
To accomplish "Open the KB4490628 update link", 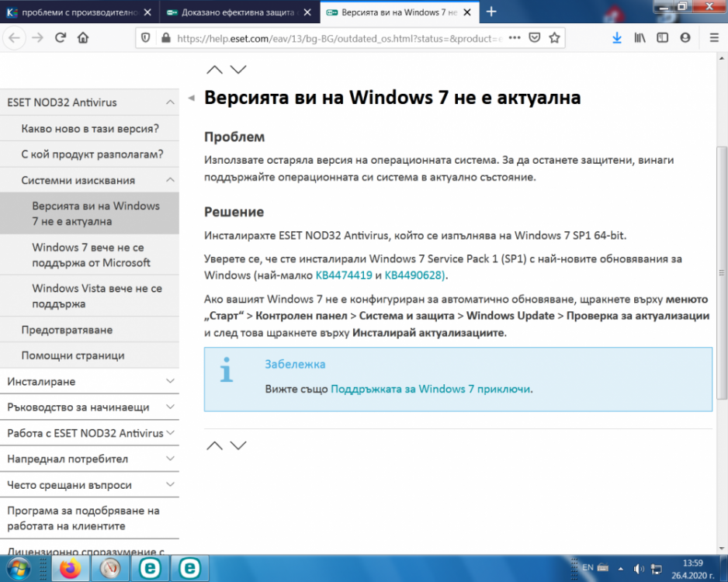I will tap(414, 275).
